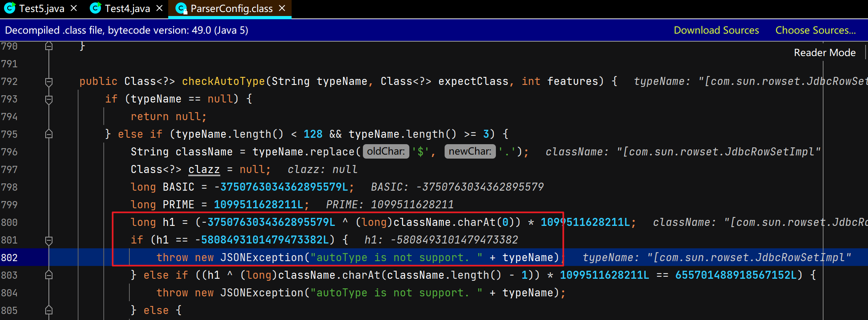Viewport: 868px width, 320px height.
Task: Click the inline value "PRIME: 1099511628211"
Action: (x=390, y=205)
